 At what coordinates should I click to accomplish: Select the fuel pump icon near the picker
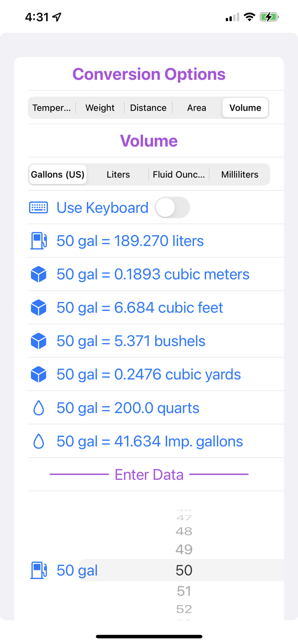[x=38, y=570]
